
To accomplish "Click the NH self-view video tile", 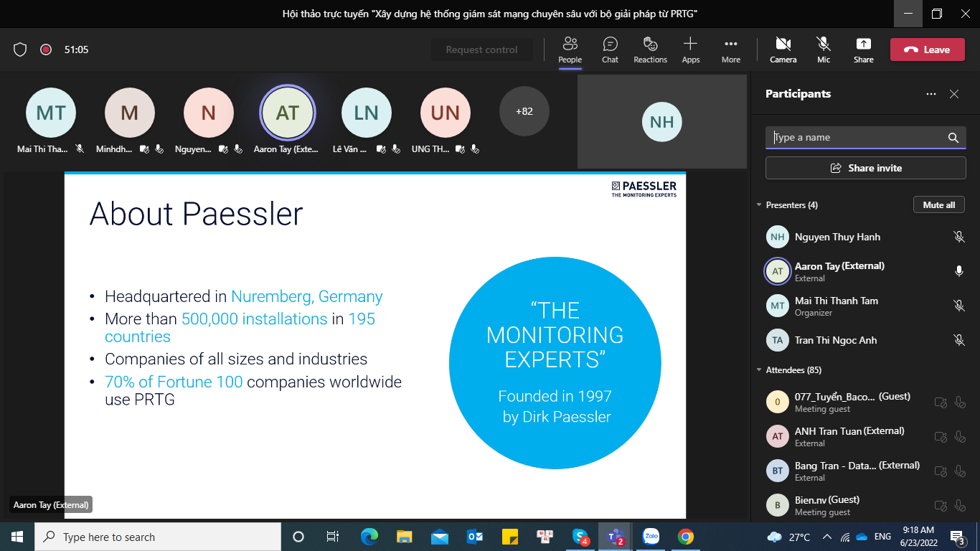I will coord(662,122).
